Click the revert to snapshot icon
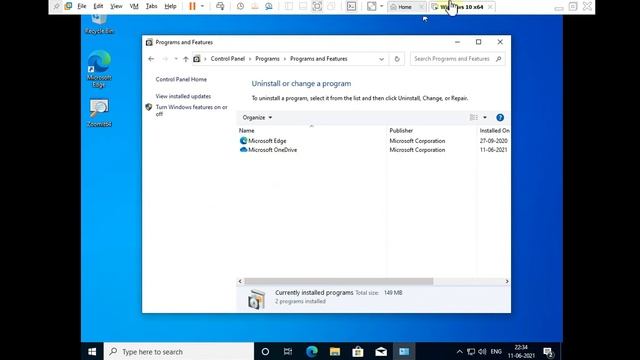Image resolution: width=640 pixels, height=360 pixels. coord(255,6)
